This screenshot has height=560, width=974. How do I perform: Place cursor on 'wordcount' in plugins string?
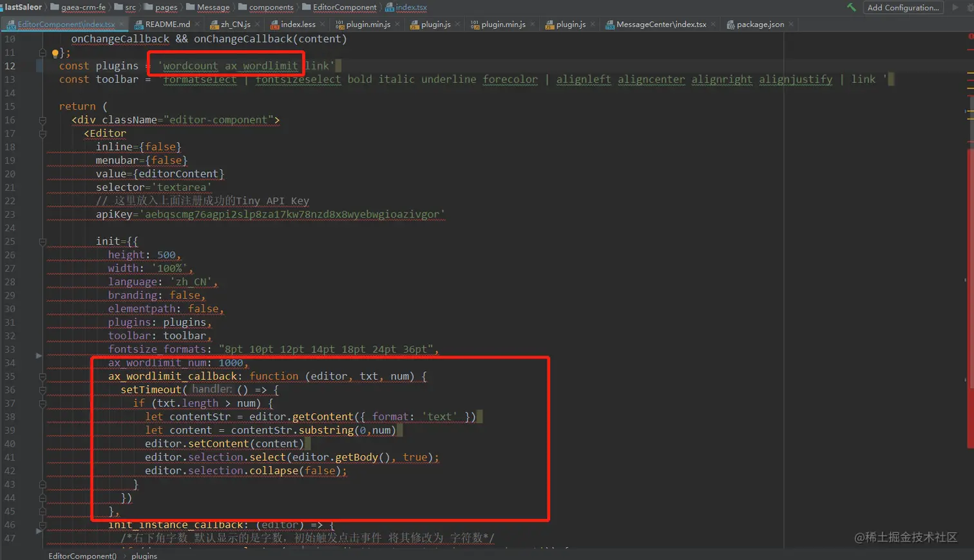(190, 66)
